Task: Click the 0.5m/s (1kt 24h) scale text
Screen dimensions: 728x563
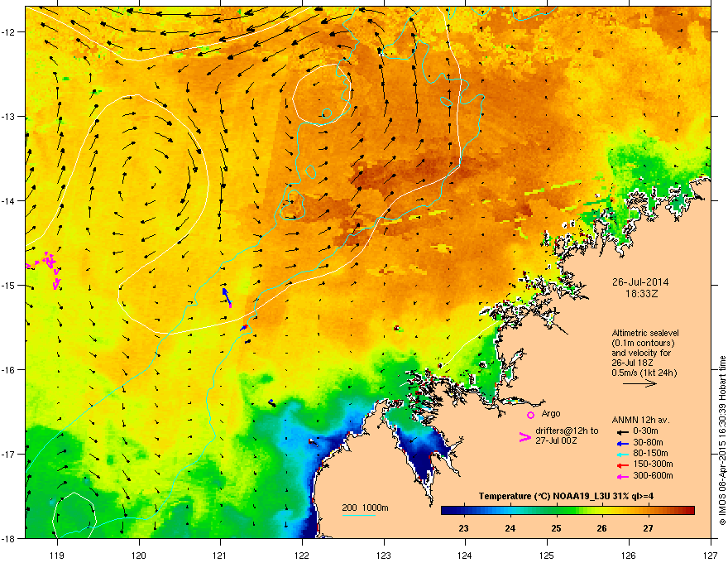Action: (x=644, y=373)
